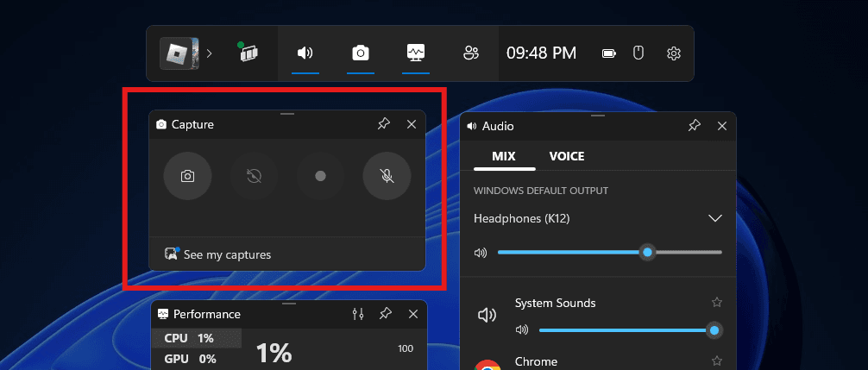Click the Chrome label in Audio
This screenshot has height=370, width=868.
click(537, 361)
